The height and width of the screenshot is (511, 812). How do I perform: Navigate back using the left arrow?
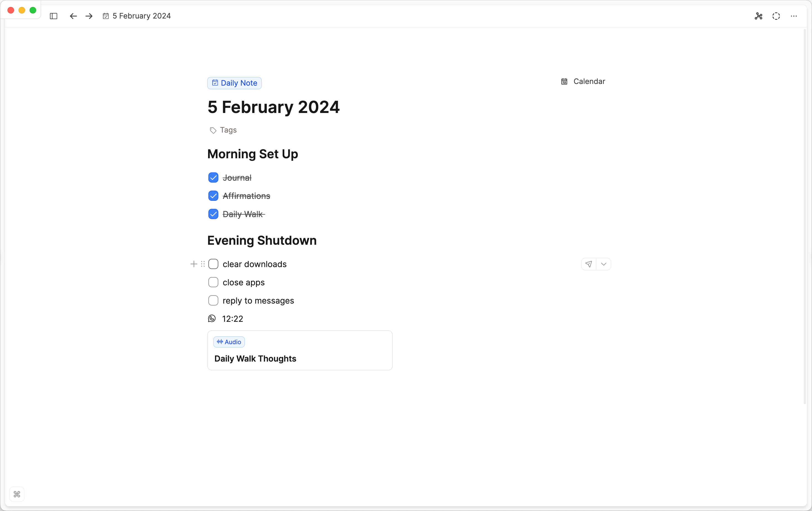(x=73, y=16)
